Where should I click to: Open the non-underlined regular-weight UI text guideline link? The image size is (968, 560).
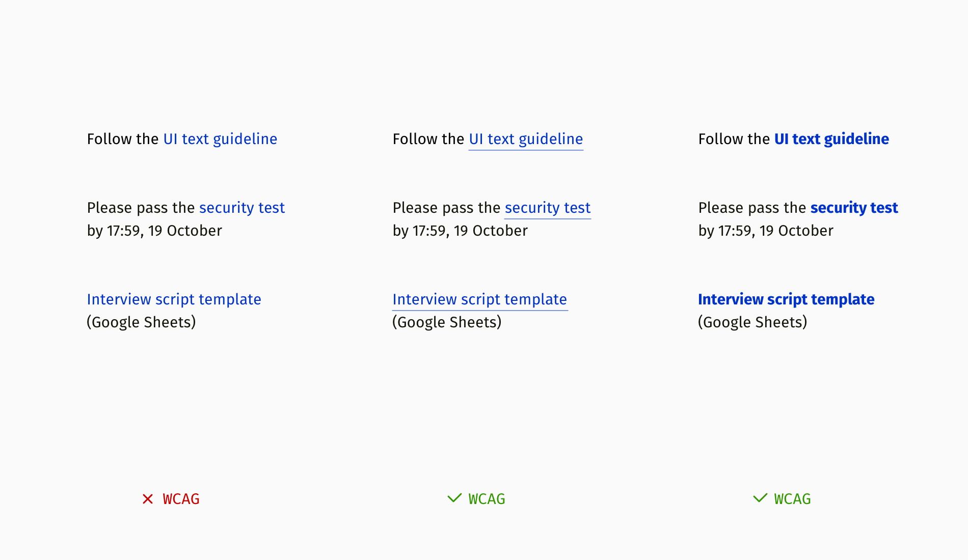coord(220,139)
